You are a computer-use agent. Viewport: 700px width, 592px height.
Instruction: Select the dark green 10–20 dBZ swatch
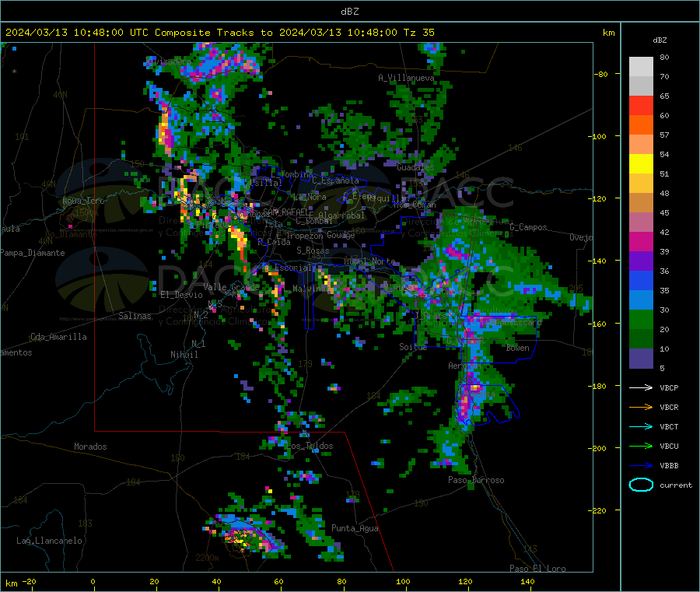click(641, 339)
